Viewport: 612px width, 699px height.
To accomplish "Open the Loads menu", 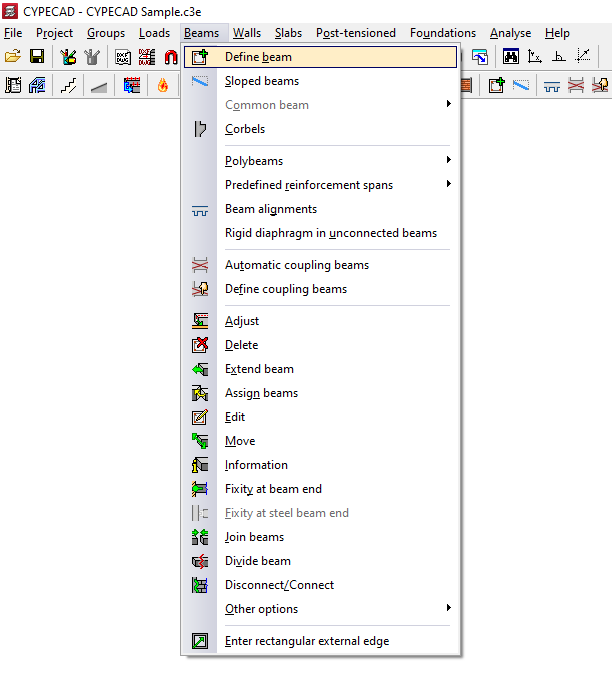I will [154, 33].
